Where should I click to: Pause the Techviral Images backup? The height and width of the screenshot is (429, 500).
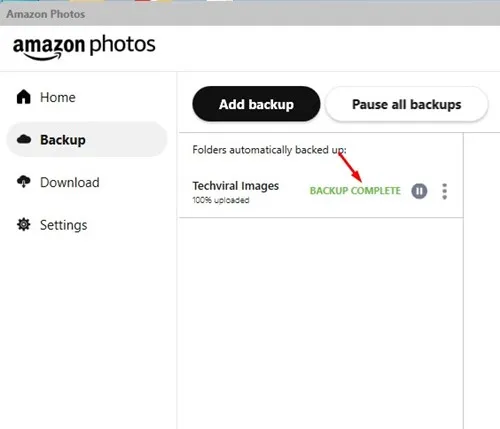(x=419, y=191)
